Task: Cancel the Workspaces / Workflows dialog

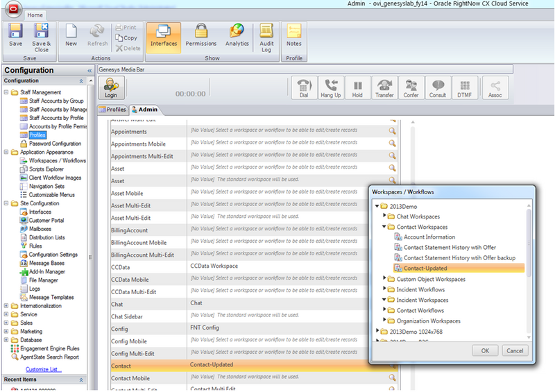Action: coord(515,350)
